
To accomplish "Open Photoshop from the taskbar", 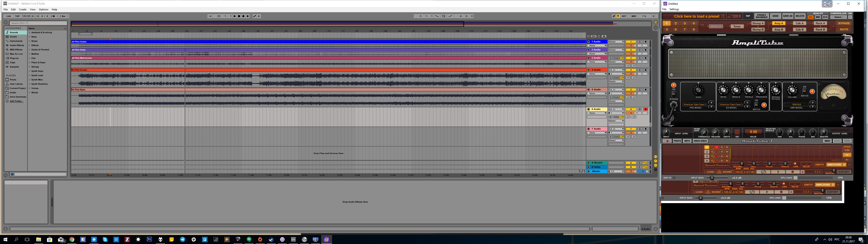I will tap(149, 239).
